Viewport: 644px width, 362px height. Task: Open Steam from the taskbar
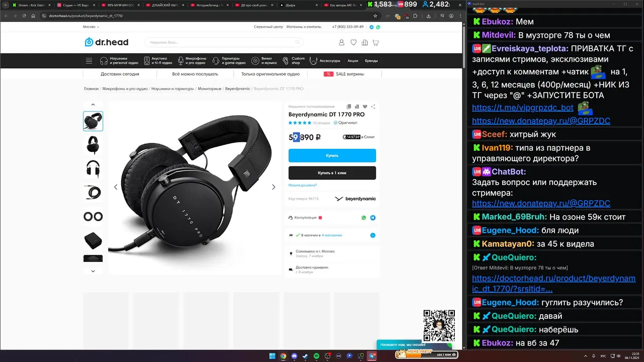(305, 356)
